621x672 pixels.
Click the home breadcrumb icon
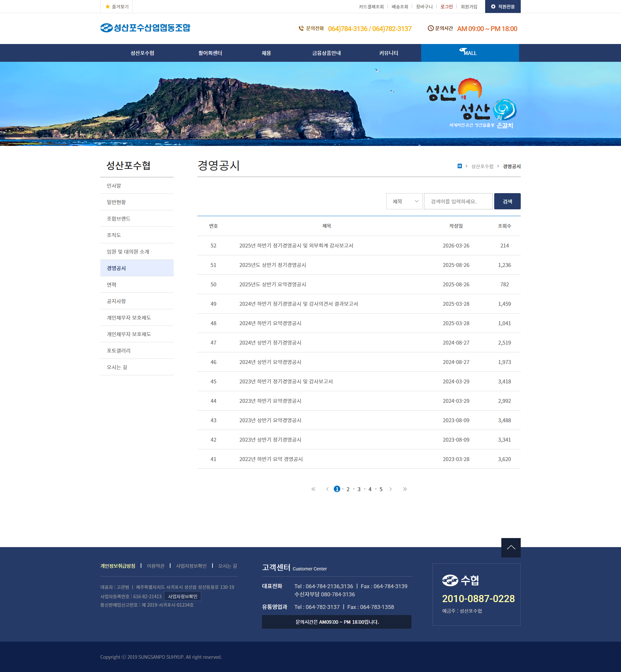point(459,166)
